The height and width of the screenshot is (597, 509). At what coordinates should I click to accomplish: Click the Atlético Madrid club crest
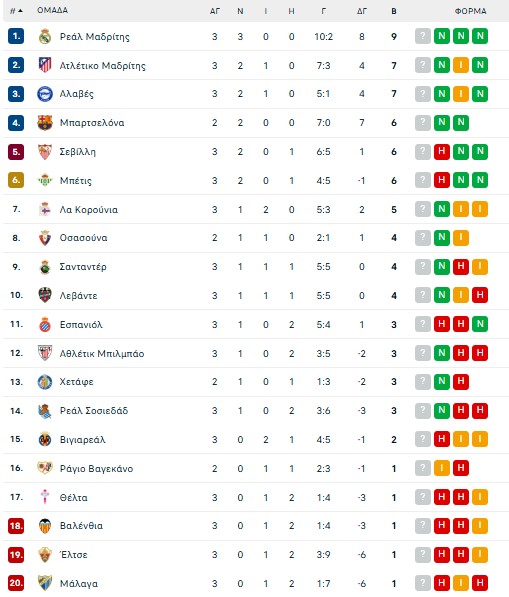tap(45, 65)
